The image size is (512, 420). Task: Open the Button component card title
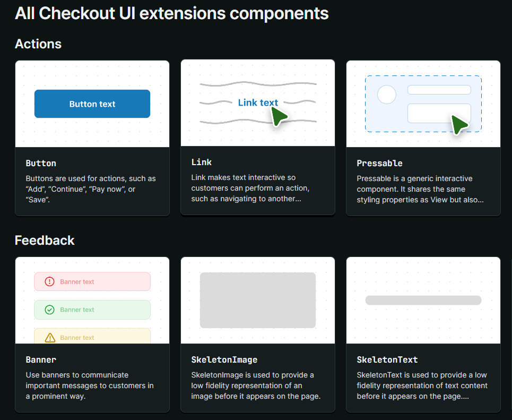click(41, 163)
